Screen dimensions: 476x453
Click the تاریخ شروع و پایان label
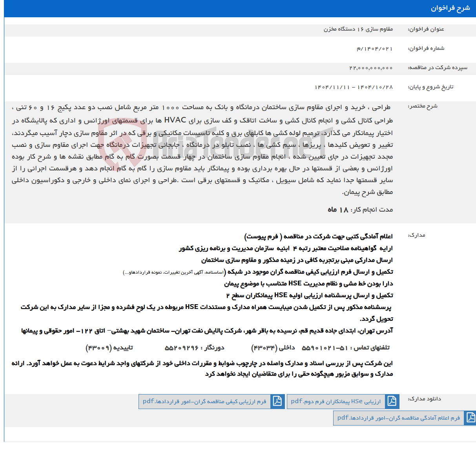(430, 87)
